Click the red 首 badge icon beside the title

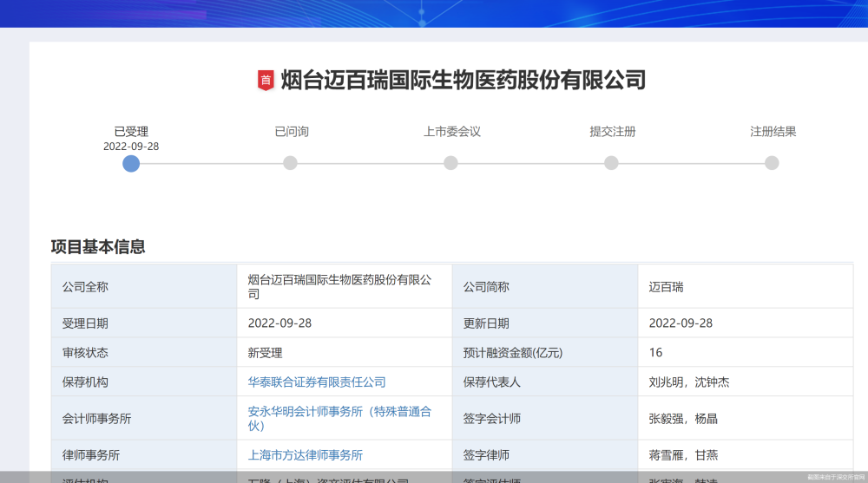click(266, 81)
